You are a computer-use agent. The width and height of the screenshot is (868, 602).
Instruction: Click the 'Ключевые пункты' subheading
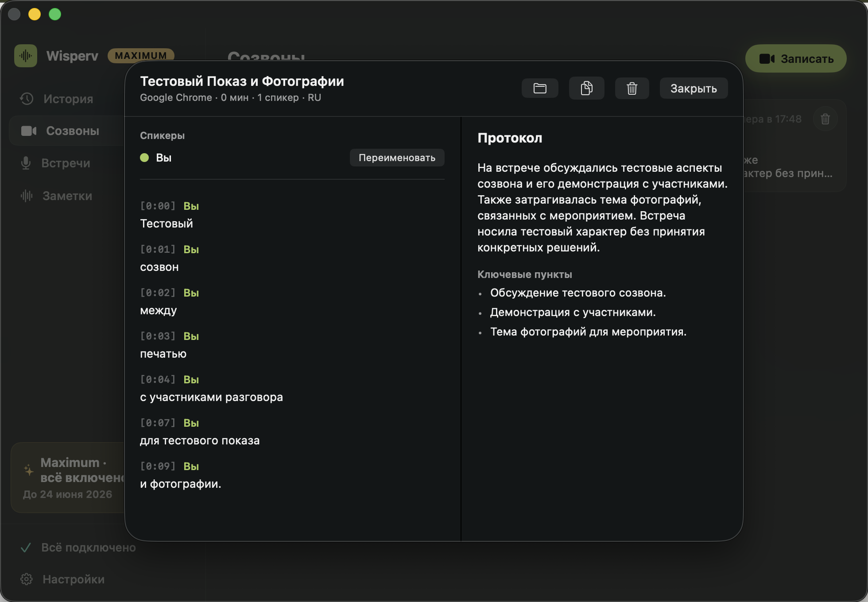click(x=525, y=274)
